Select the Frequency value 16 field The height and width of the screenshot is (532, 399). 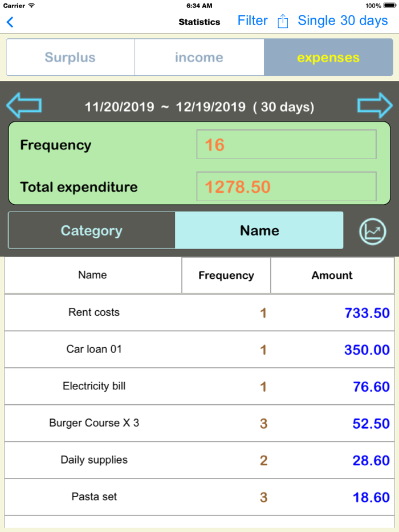pyautogui.click(x=286, y=144)
